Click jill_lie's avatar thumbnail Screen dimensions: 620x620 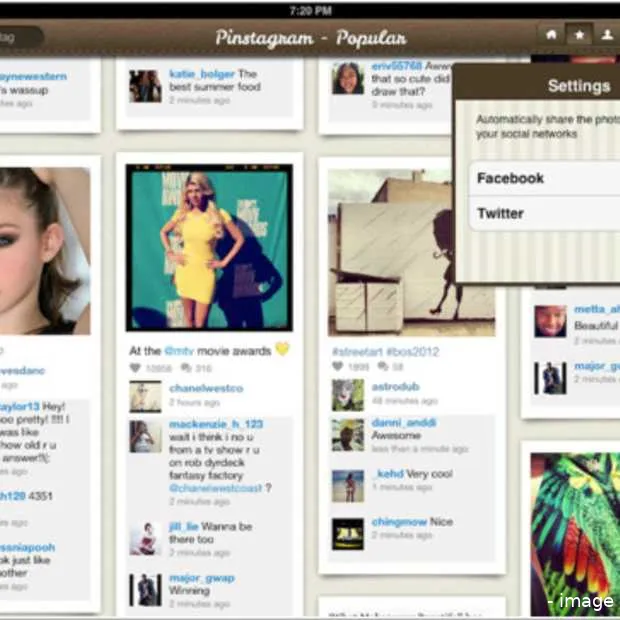click(x=146, y=539)
